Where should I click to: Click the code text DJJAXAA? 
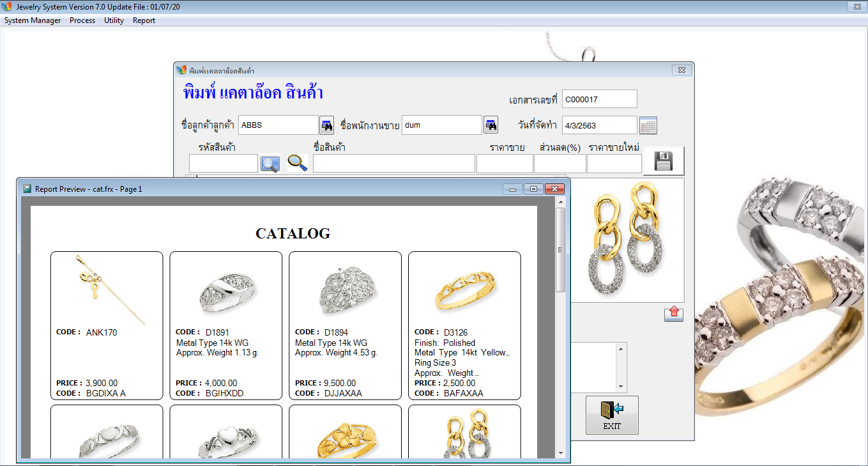click(343, 394)
